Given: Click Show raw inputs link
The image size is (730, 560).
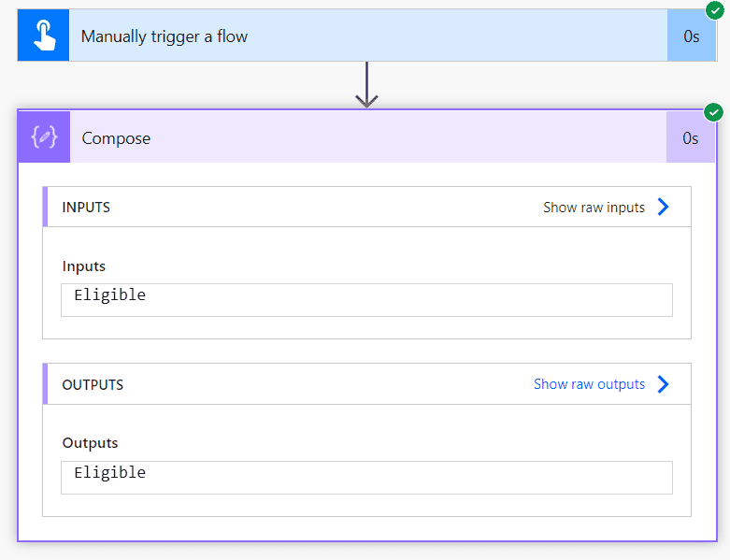Looking at the screenshot, I should pyautogui.click(x=594, y=208).
